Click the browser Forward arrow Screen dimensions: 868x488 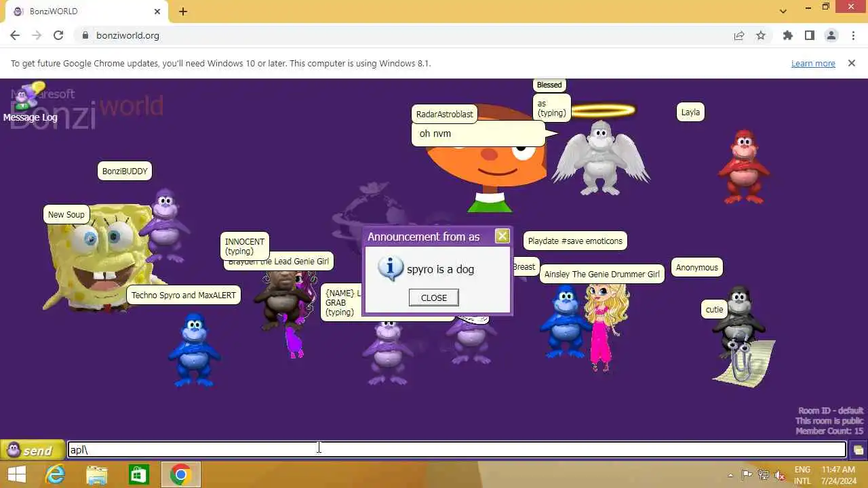[x=37, y=35]
